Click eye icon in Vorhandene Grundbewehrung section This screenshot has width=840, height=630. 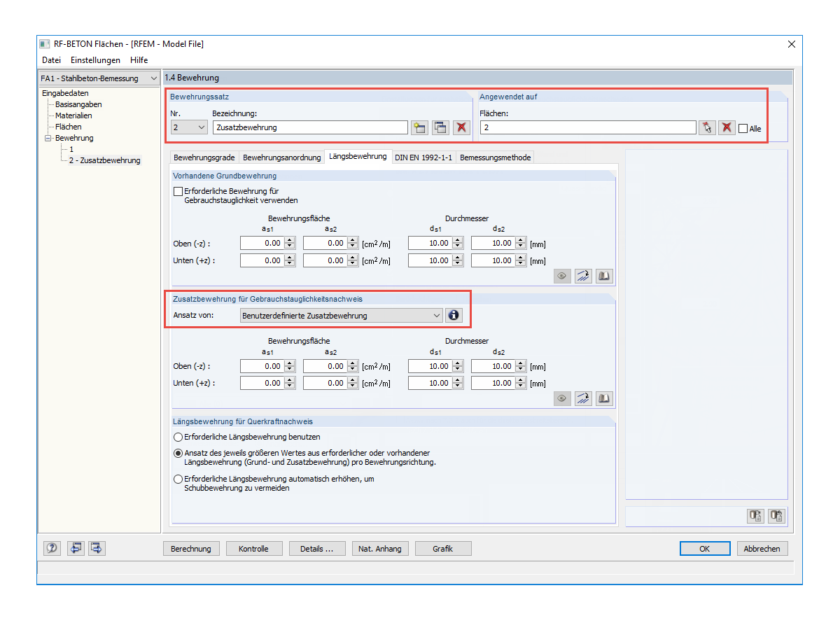point(562,276)
